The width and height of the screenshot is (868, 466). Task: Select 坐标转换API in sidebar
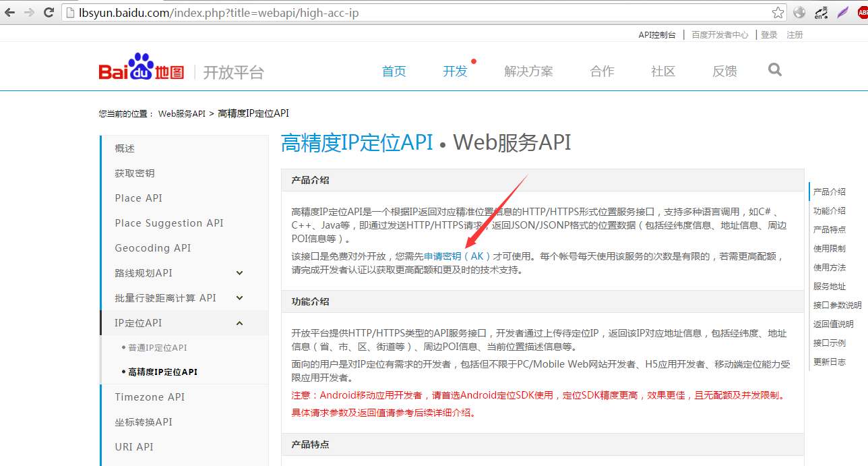click(x=144, y=422)
